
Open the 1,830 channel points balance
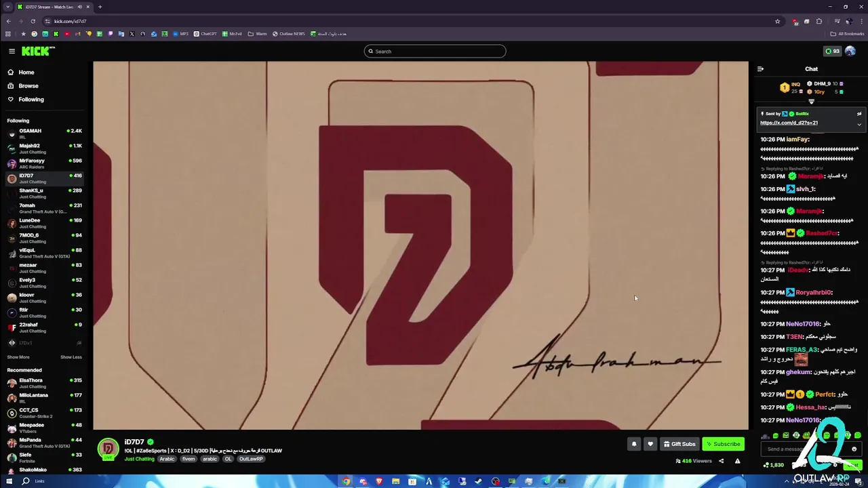tap(774, 465)
